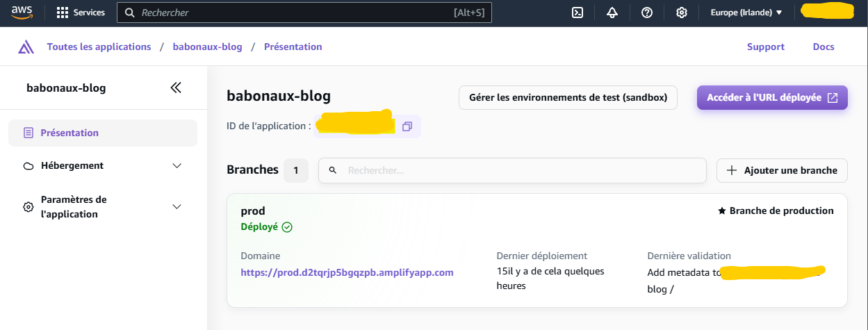Select Présentation in the sidebar
The height and width of the screenshot is (330, 868).
pyautogui.click(x=103, y=133)
